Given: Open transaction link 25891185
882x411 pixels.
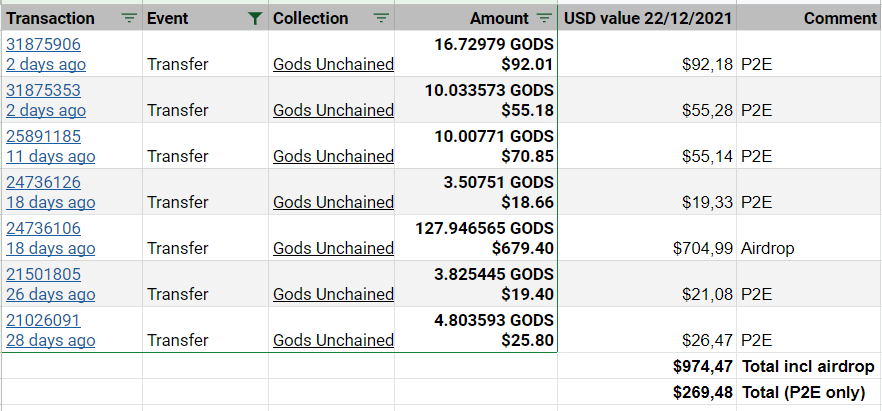Looking at the screenshot, I should (43, 136).
